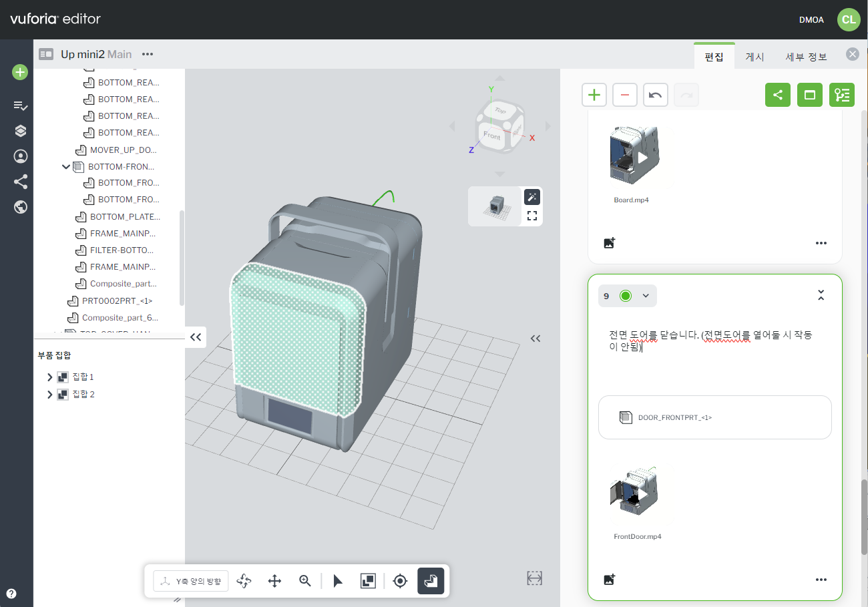Select the pan move tool in viewport toolbar

pos(274,581)
